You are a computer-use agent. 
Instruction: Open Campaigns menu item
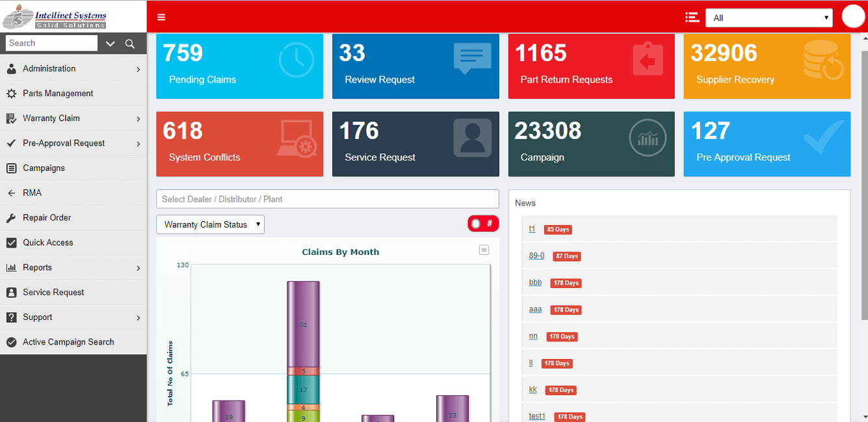[x=73, y=168]
